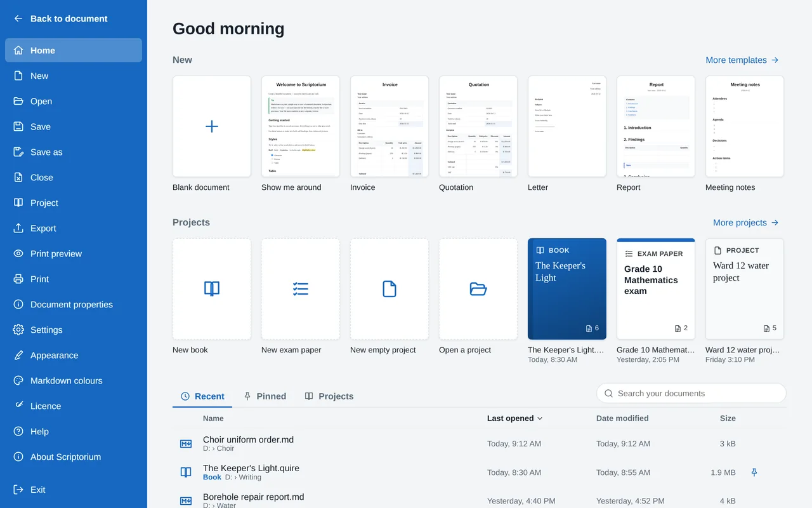Viewport: 812px width, 508px height.
Task: Switch to the Recent tab
Action: pyautogui.click(x=202, y=396)
